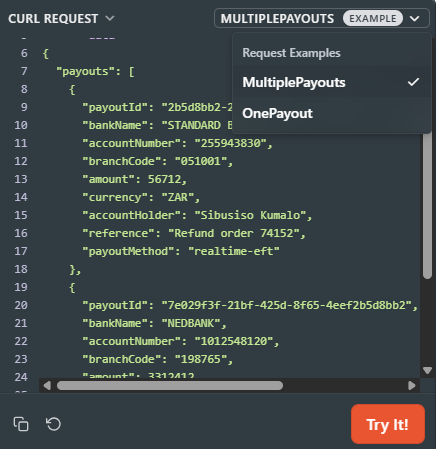
Task: Click the Try It! button
Action: tap(388, 424)
